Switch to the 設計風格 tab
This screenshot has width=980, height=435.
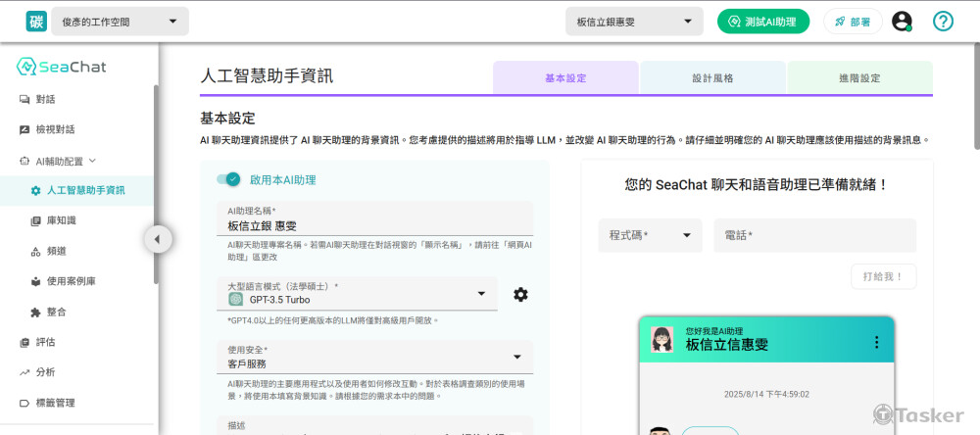(x=712, y=78)
